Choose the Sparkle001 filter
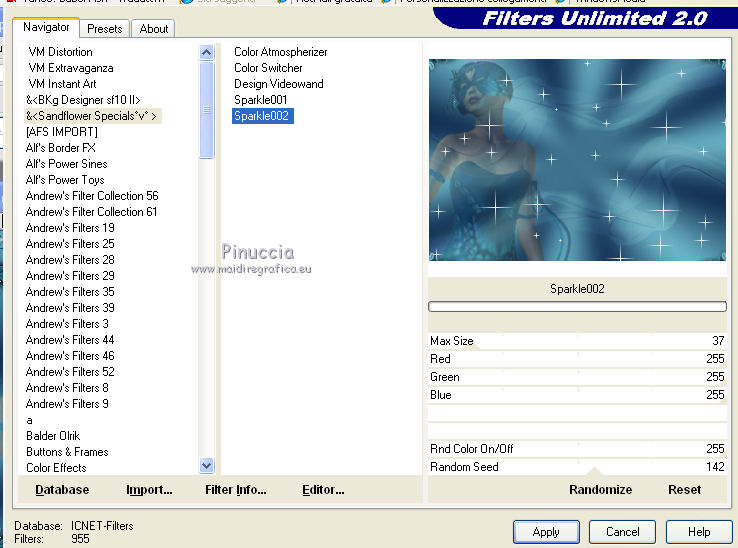This screenshot has width=738, height=548. point(260,100)
